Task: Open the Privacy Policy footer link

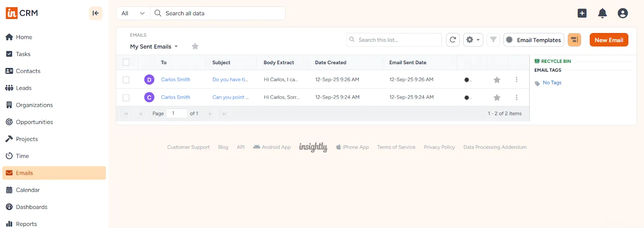Action: tap(440, 147)
